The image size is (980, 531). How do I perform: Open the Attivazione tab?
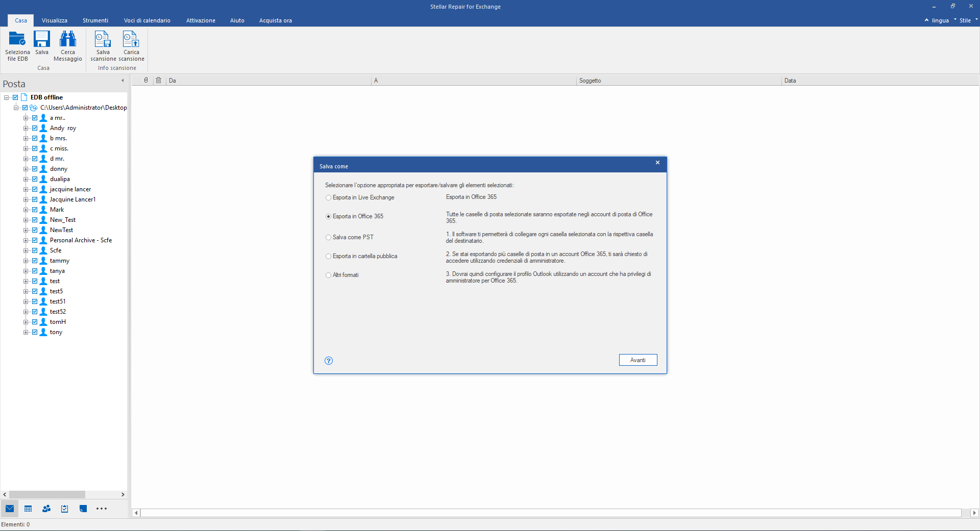click(x=201, y=20)
